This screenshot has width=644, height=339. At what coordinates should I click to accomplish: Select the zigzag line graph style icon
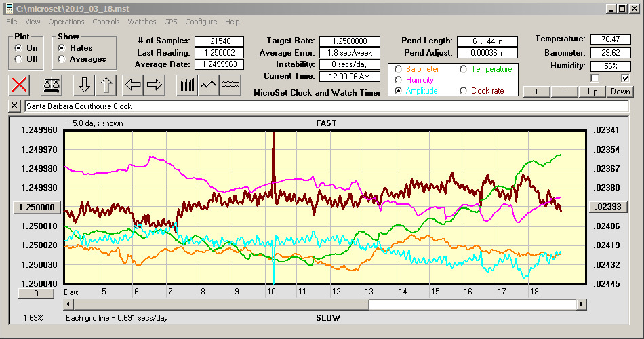(x=209, y=85)
